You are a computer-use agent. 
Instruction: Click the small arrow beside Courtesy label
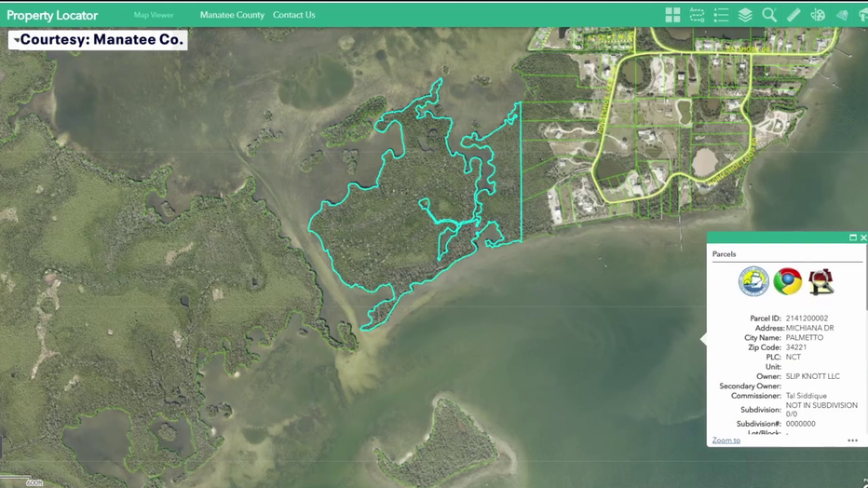click(16, 41)
